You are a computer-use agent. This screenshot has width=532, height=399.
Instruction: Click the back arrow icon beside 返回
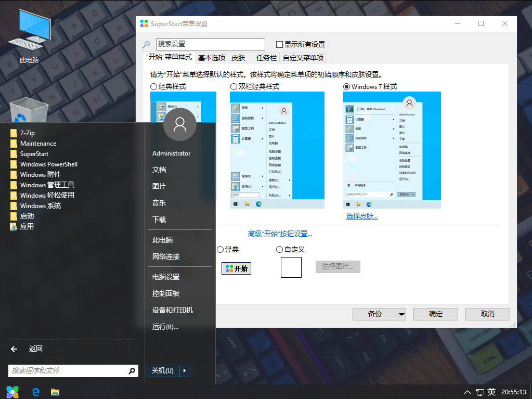(14, 349)
